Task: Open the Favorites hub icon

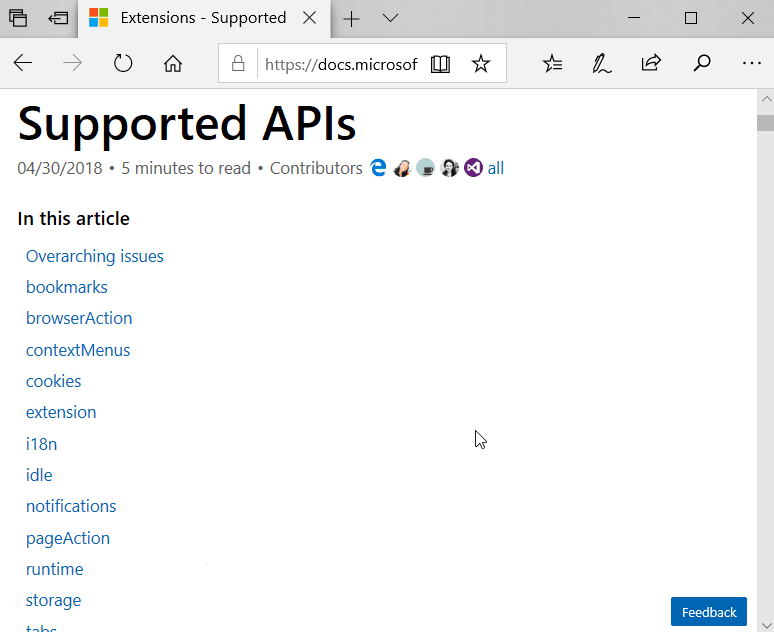Action: click(552, 64)
